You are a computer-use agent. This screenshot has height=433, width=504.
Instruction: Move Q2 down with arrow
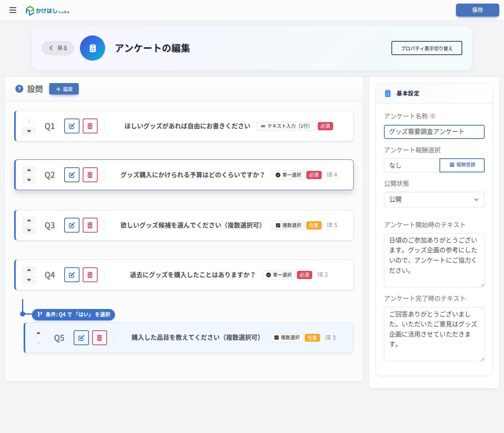pos(29,180)
